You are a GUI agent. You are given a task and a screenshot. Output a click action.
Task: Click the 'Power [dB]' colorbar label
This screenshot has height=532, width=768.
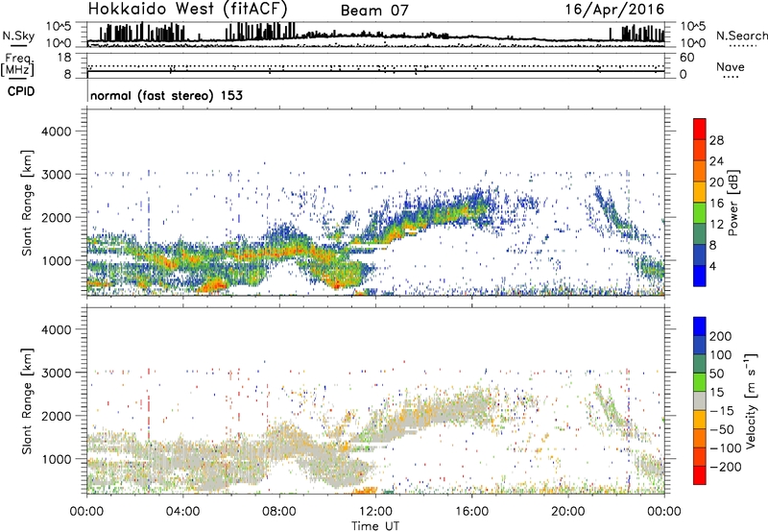click(x=732, y=203)
